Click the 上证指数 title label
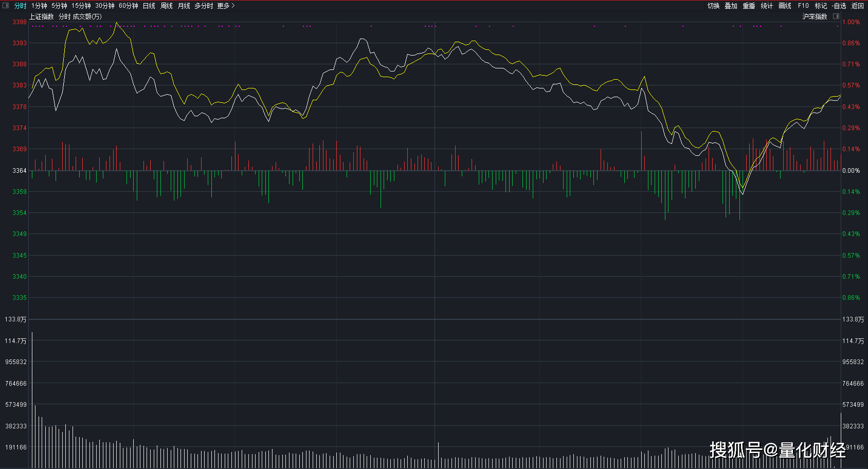 (x=41, y=16)
